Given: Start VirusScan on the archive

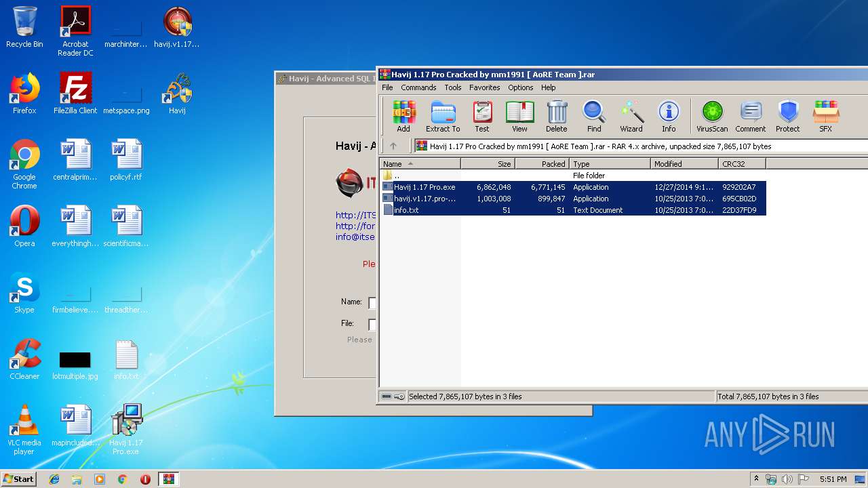Looking at the screenshot, I should [712, 116].
